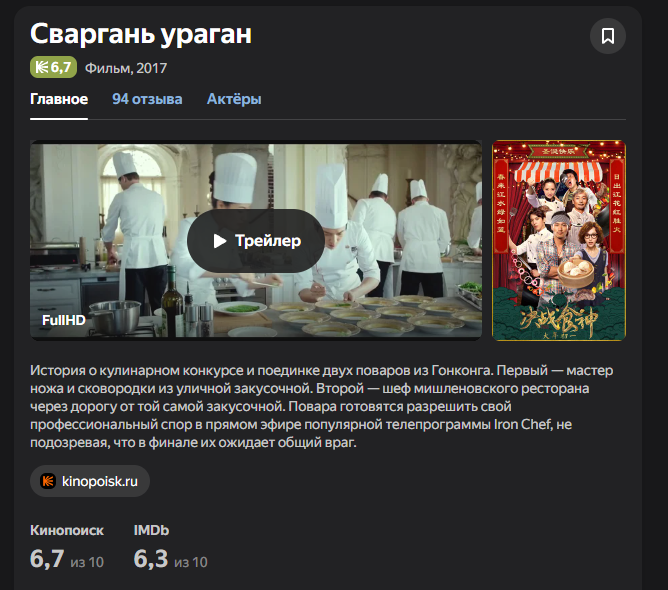This screenshot has height=590, width=668.
Task: Click the Kinopoisk logo in the rating badge
Action: click(42, 67)
